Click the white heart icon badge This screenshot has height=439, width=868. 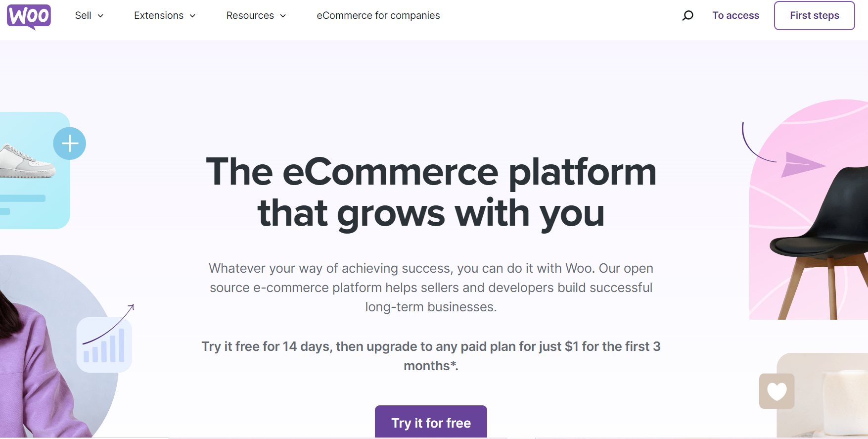[x=777, y=391]
